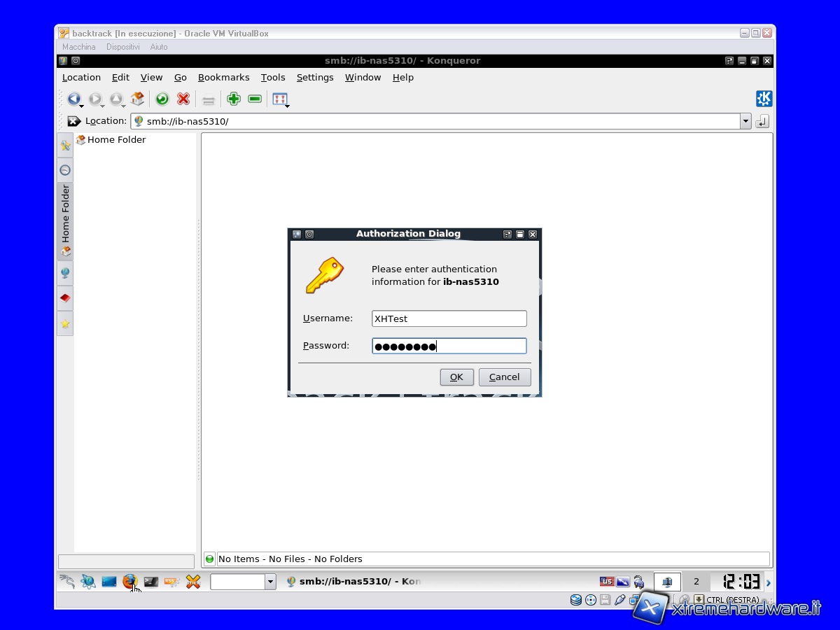Open the History clock sidebar tab

65,170
